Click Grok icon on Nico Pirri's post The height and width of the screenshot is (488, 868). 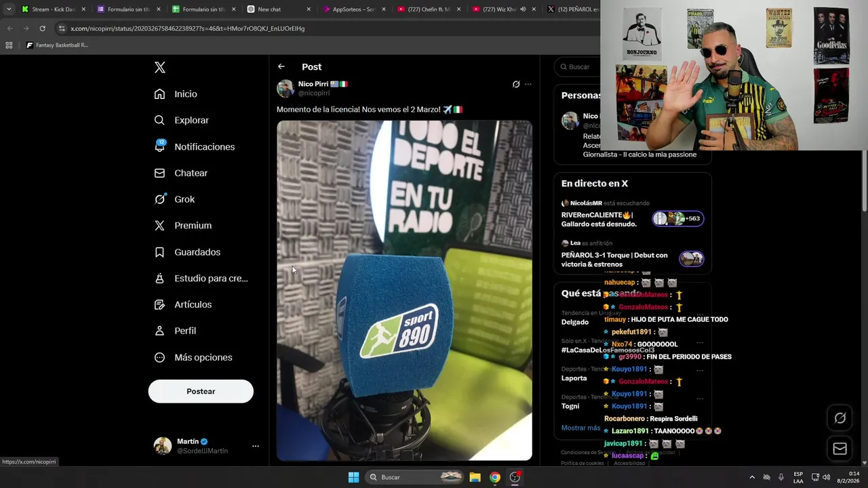516,84
